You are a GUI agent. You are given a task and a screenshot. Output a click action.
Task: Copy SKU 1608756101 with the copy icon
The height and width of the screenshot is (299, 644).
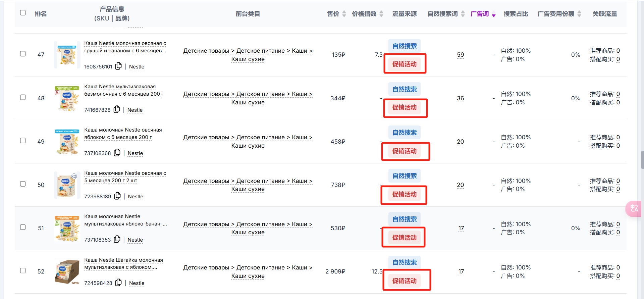pos(118,66)
